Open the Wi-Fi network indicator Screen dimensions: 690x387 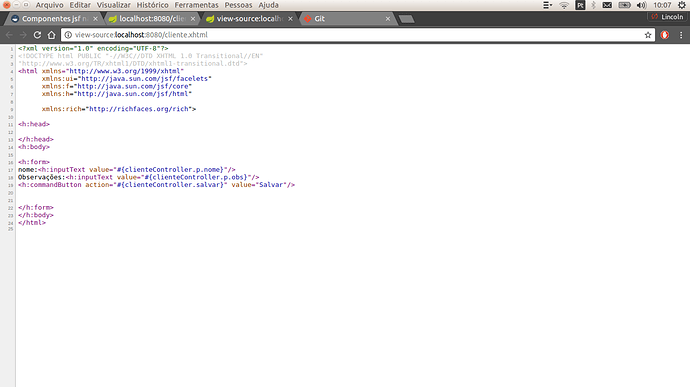point(564,5)
